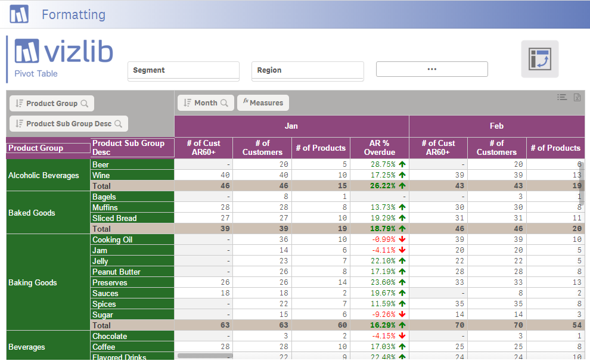The height and width of the screenshot is (364, 590).
Task: Click the Measures button
Action: pos(263,102)
